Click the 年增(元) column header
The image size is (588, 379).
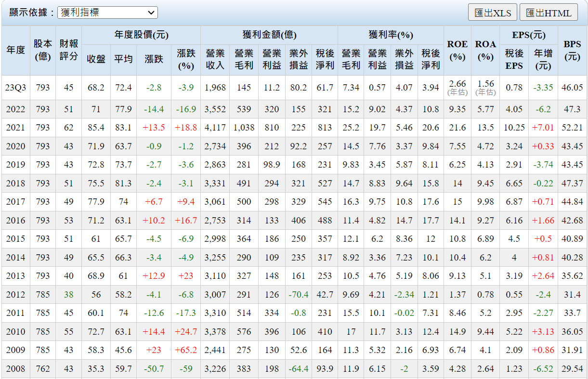(x=543, y=59)
